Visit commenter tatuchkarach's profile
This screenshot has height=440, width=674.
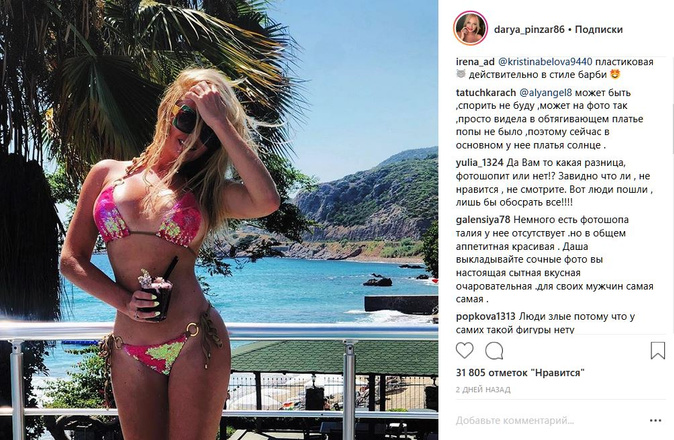486,92
